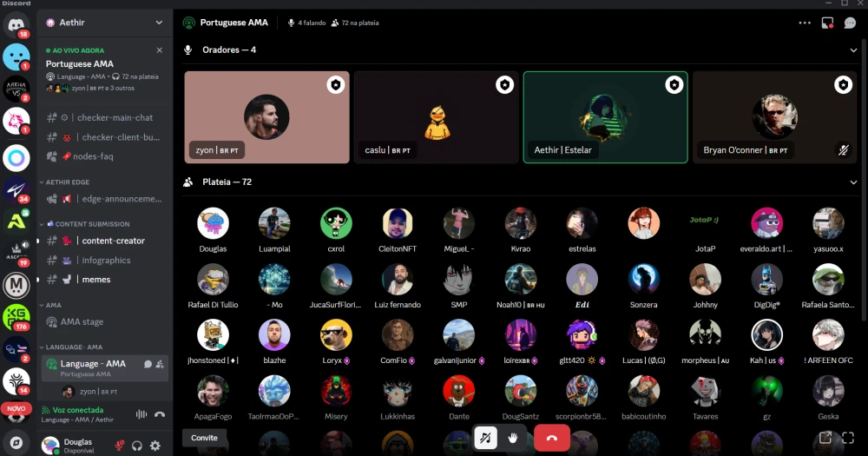Pop out the stage view icon

pos(825,438)
